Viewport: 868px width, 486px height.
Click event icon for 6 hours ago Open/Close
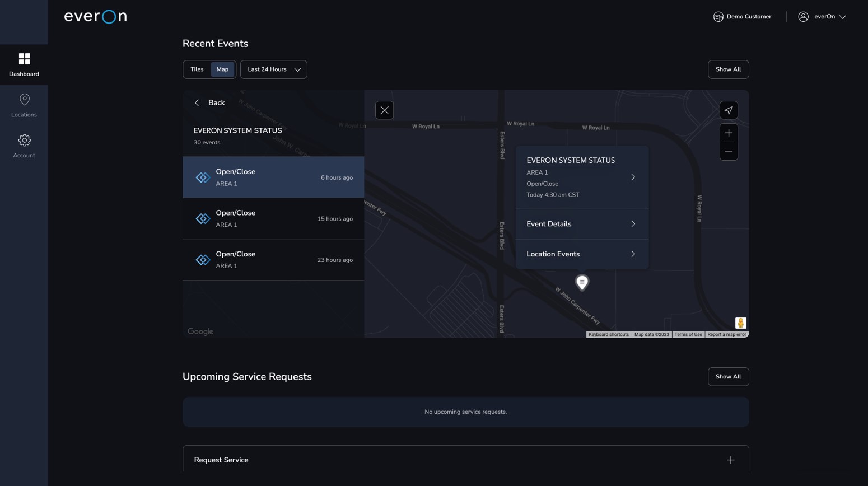[203, 177]
